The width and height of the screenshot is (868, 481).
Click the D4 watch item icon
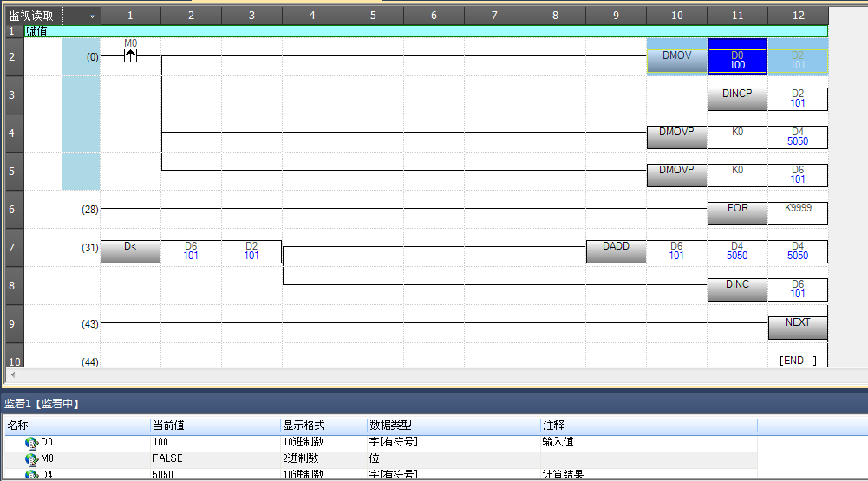click(32, 474)
